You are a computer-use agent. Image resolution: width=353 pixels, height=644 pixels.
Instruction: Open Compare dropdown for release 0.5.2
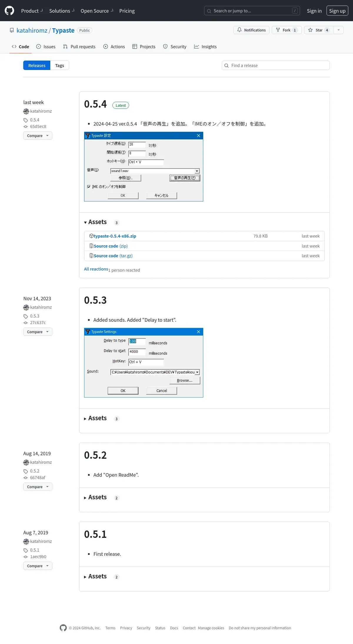pyautogui.click(x=38, y=487)
